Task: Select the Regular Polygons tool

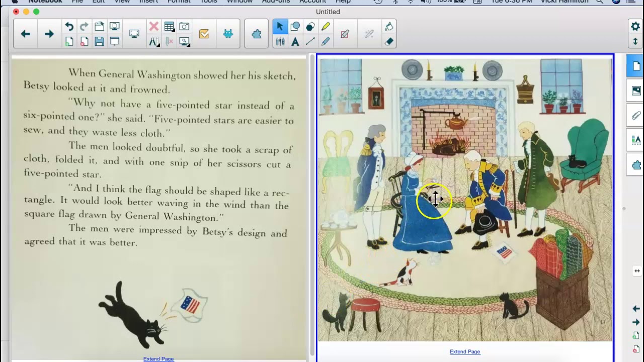Action: (310, 27)
